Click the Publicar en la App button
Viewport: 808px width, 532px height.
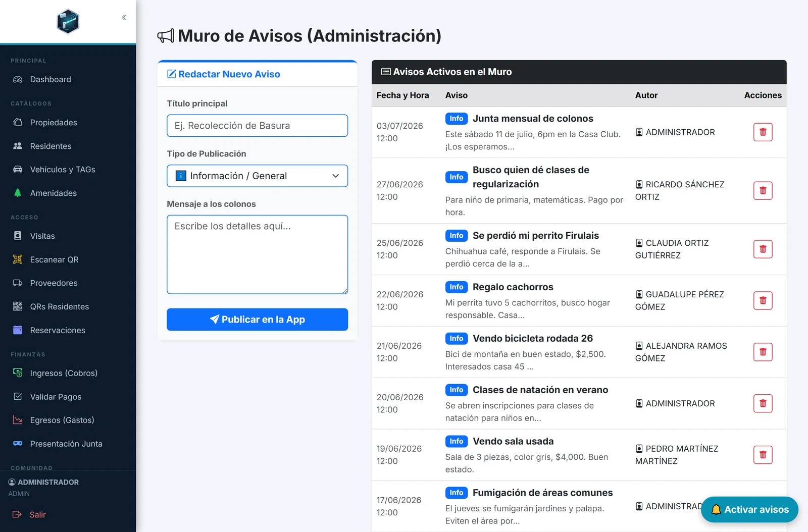(x=257, y=320)
